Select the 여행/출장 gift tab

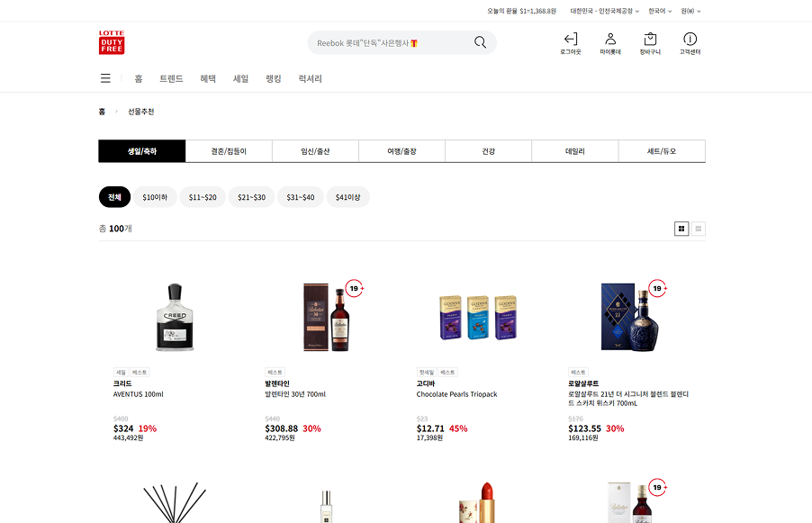(x=401, y=151)
